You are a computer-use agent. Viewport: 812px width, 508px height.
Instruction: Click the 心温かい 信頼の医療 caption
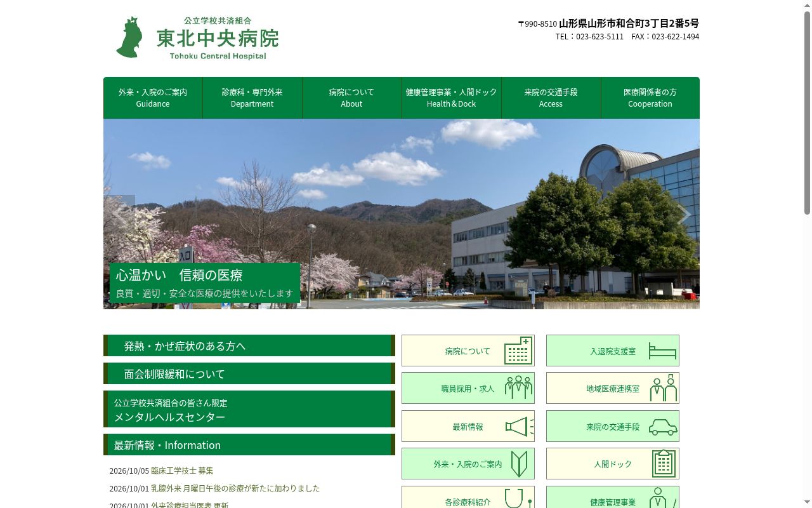click(180, 275)
